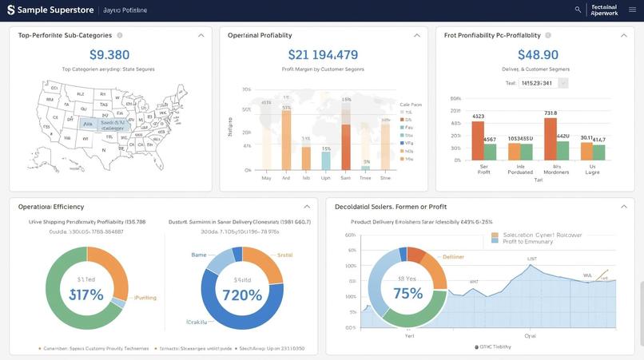Select highlighted state tooltip on US map
Screen dimensions: 644x360
click(x=105, y=125)
